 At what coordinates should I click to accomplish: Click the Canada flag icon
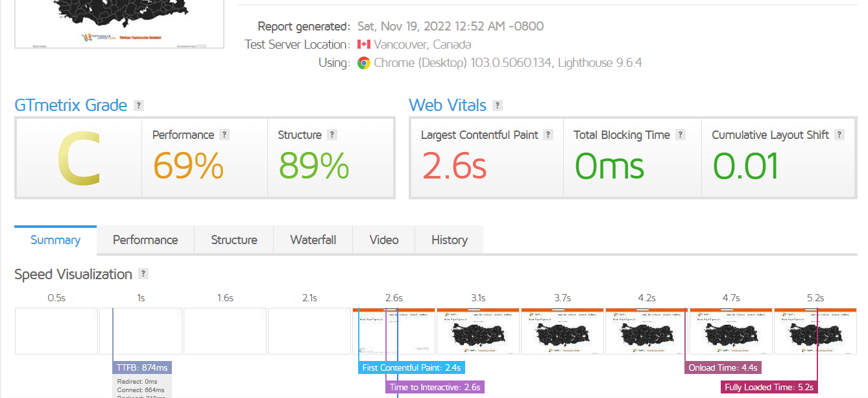point(363,45)
